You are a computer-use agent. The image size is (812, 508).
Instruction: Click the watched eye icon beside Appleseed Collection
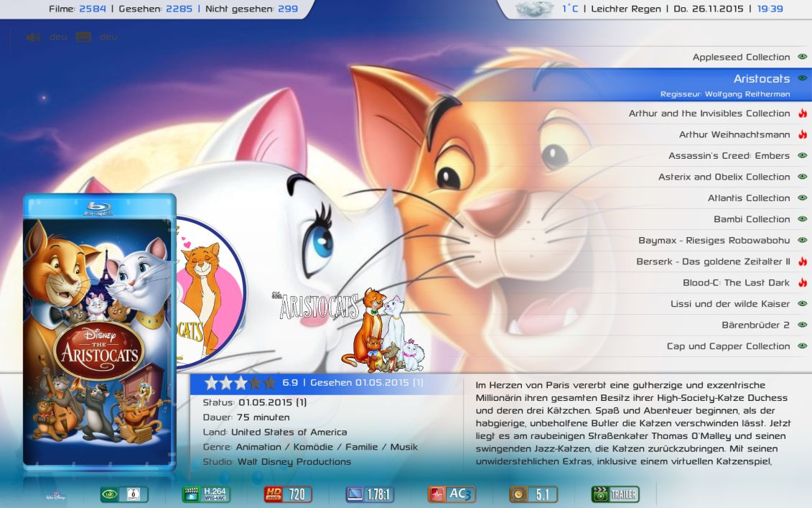pyautogui.click(x=802, y=57)
